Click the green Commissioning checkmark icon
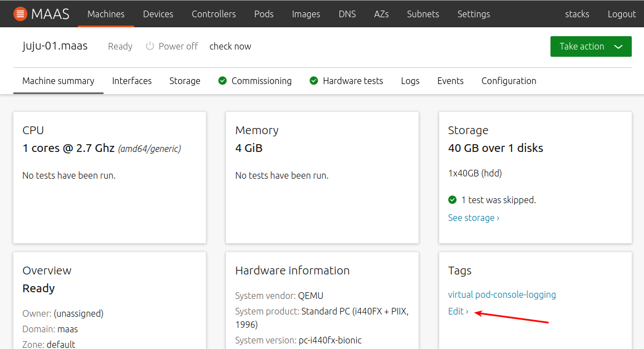 pyautogui.click(x=223, y=81)
